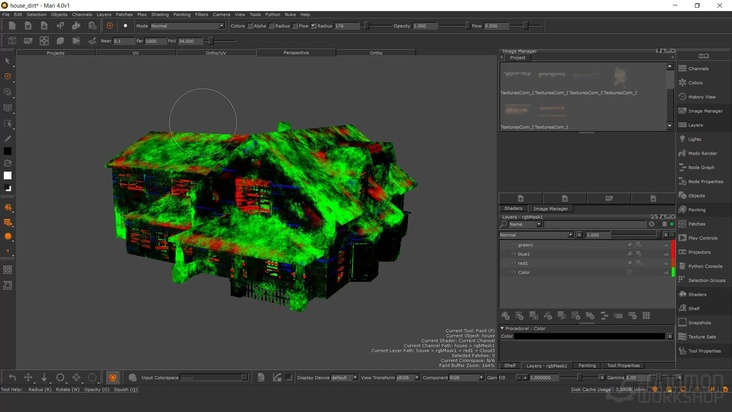The width and height of the screenshot is (732, 412).
Task: Select the green1 layer row
Action: click(585, 245)
